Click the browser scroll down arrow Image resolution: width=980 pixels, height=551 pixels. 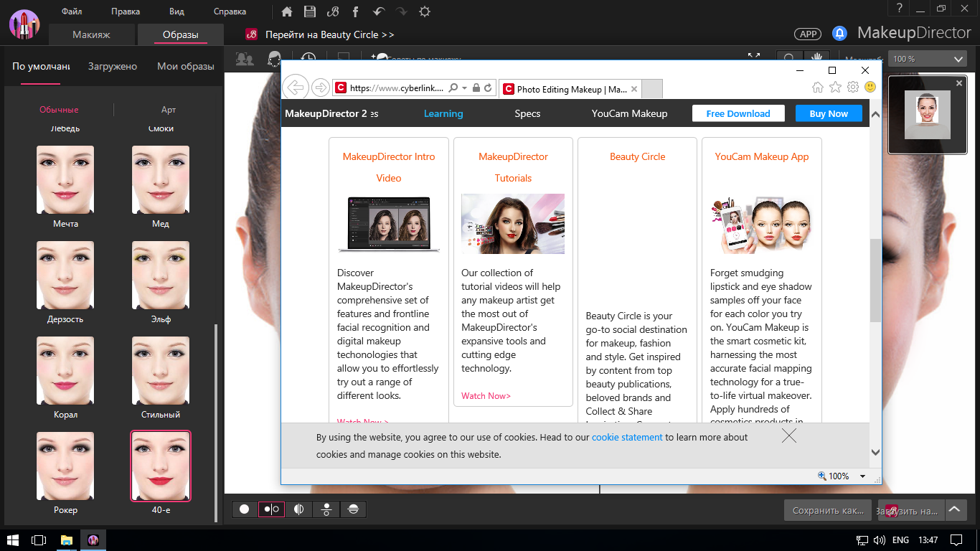point(875,452)
